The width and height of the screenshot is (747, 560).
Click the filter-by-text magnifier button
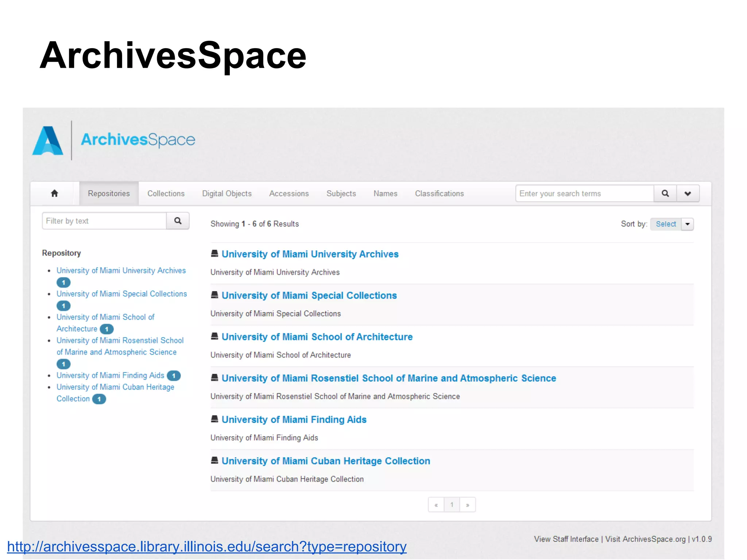(178, 221)
